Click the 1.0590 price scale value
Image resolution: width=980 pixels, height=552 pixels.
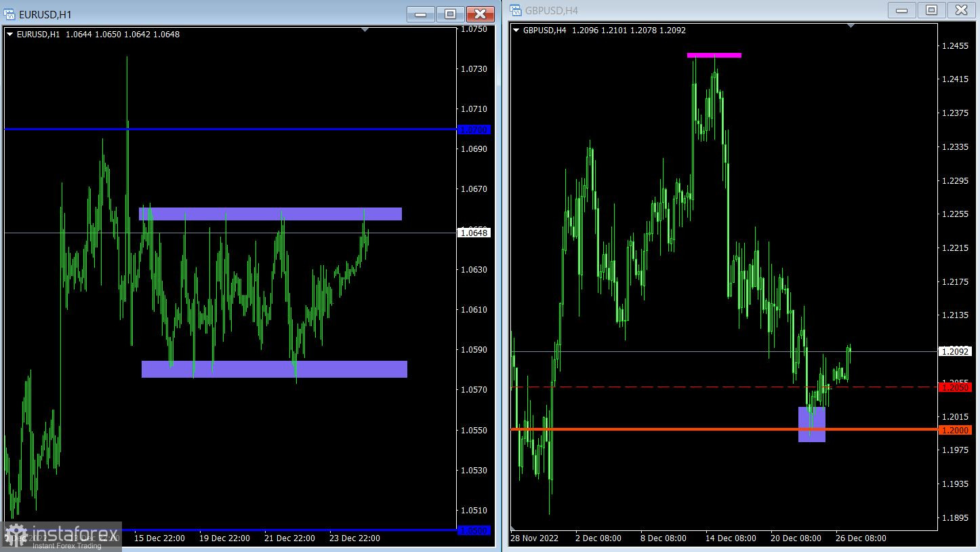(473, 350)
